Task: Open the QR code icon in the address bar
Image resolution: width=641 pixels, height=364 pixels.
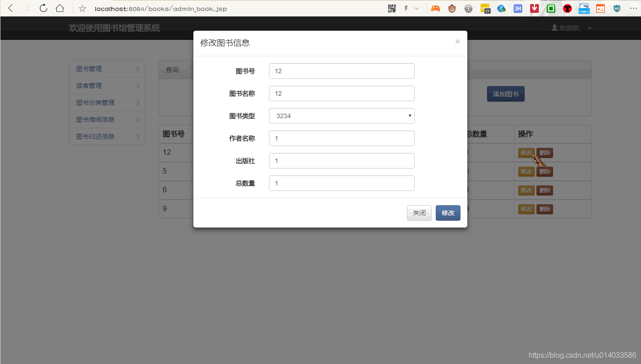Action: tap(392, 8)
